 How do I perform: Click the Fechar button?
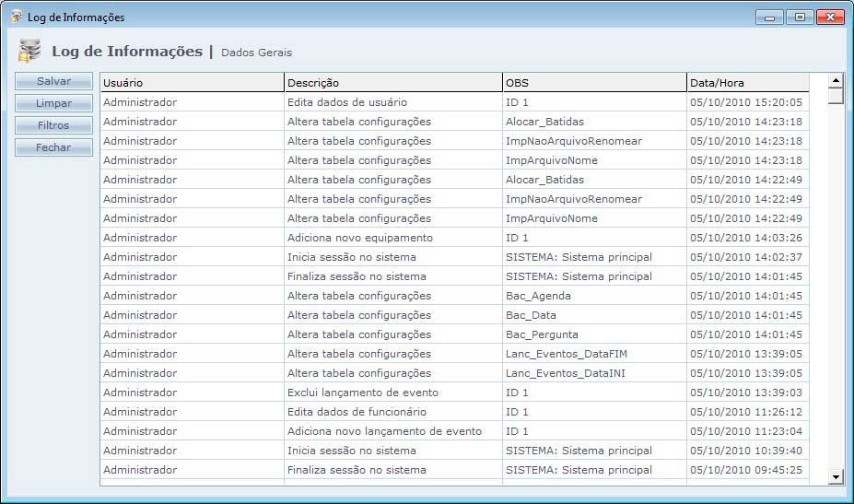pyautogui.click(x=53, y=147)
